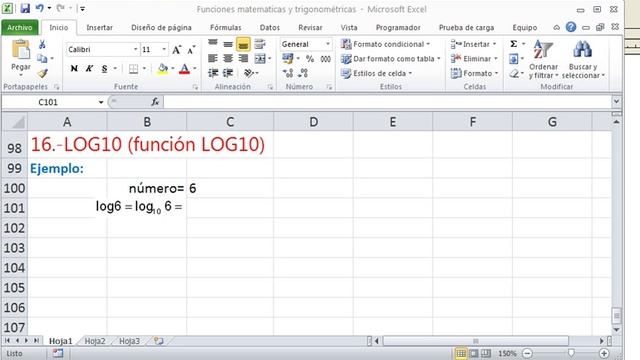The width and height of the screenshot is (640, 360).
Task: Click the increase indent icon
Action: [228, 73]
